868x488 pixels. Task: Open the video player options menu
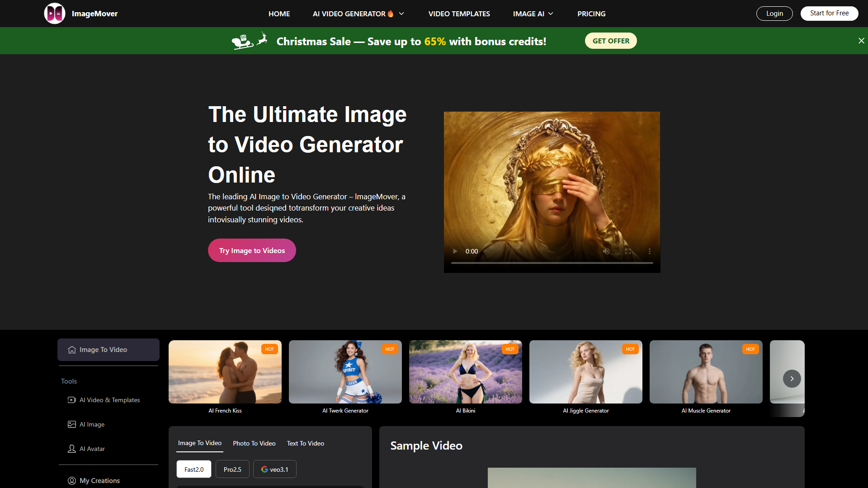[650, 251]
